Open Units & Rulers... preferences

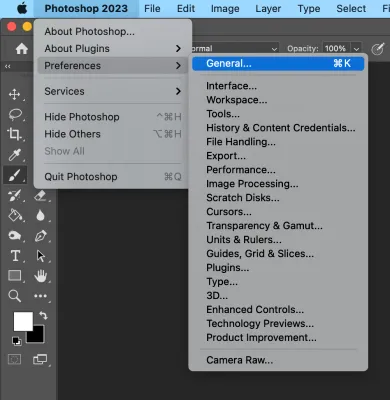pos(278,240)
